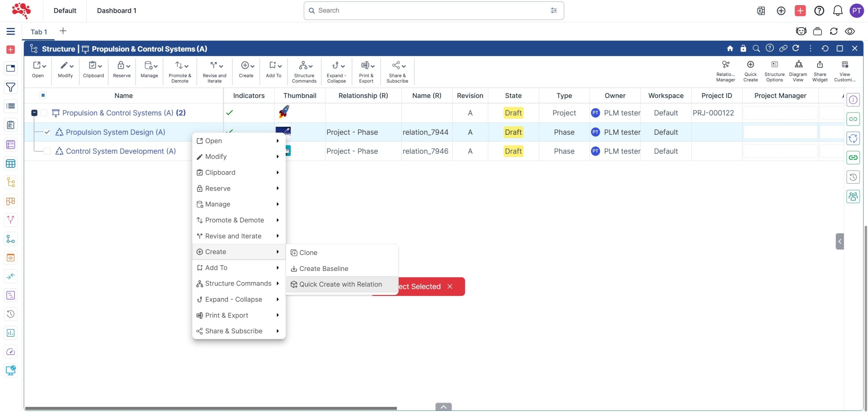Toggle the select-all checkbox in Name header
Viewport: 868px width, 412px height.
pos(43,95)
